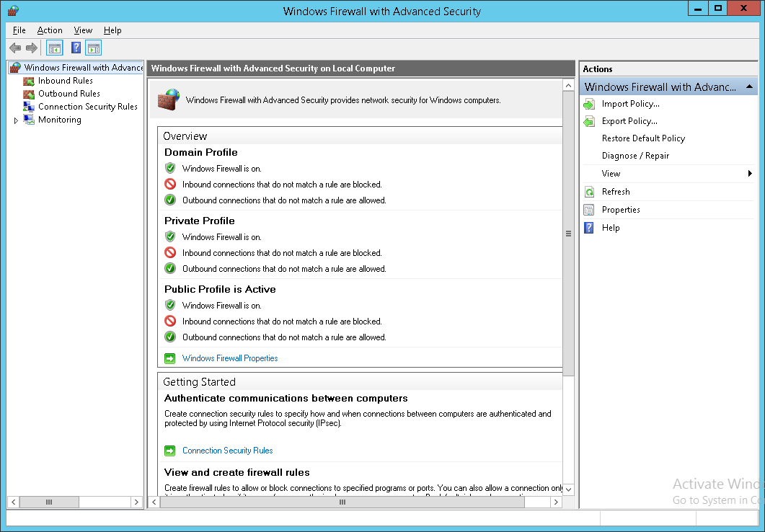Click the Export Policy green arrow icon
Screen dimensions: 765x532
589,121
